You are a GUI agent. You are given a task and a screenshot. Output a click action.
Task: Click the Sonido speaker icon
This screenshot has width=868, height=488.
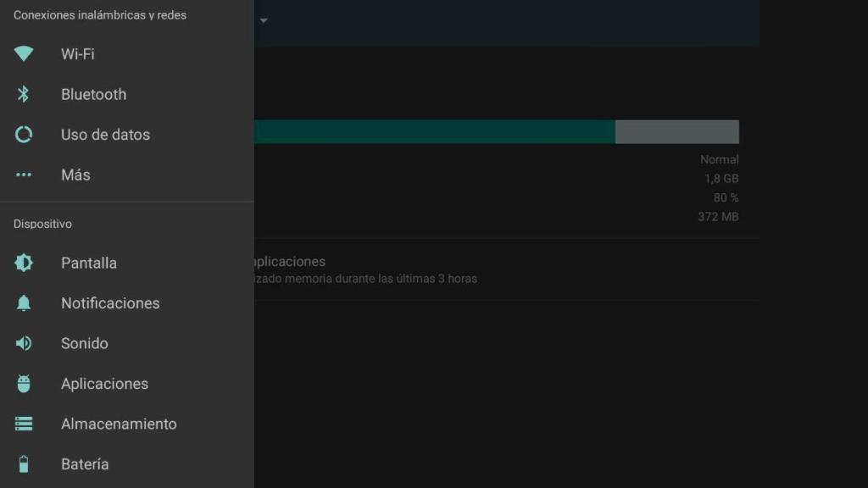[x=23, y=344]
